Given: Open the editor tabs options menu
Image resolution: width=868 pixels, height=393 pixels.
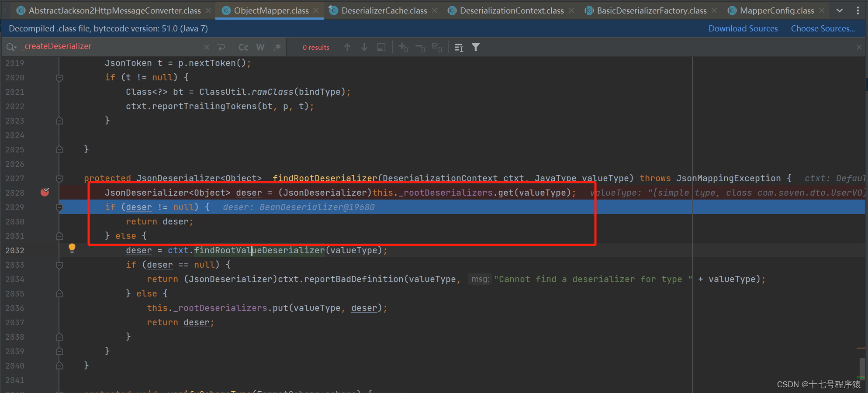Looking at the screenshot, I should (858, 10).
